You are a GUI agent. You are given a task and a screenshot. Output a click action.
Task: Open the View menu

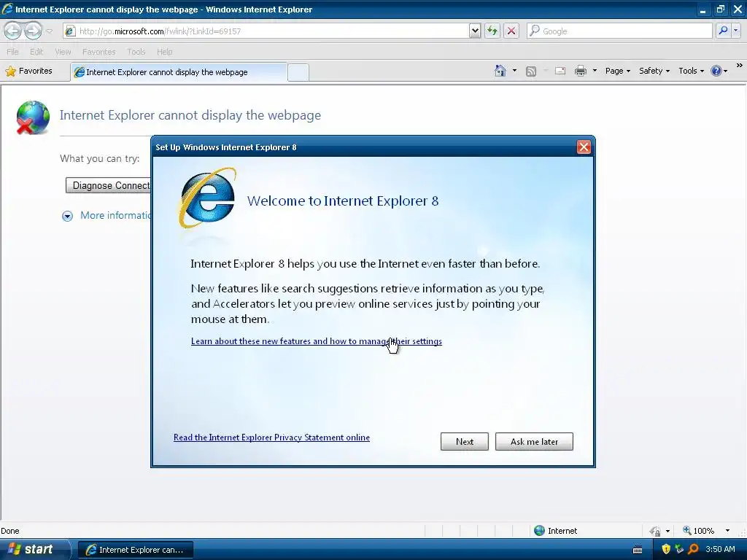point(63,52)
